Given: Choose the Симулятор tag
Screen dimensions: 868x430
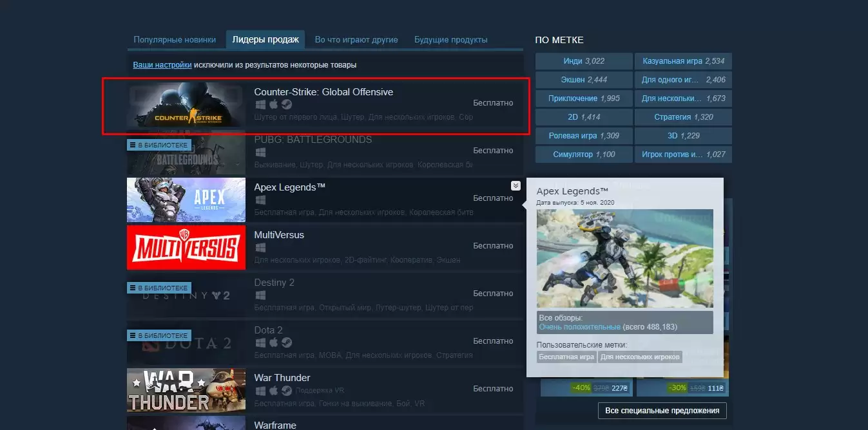Looking at the screenshot, I should click(584, 154).
